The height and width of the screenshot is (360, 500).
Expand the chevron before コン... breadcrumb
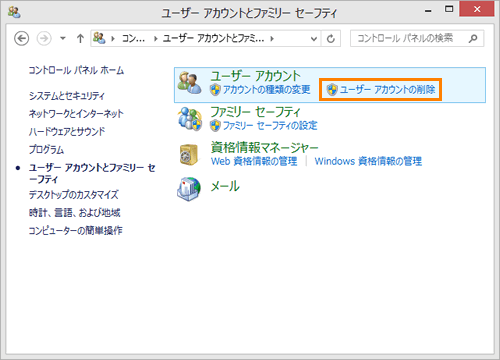click(113, 39)
